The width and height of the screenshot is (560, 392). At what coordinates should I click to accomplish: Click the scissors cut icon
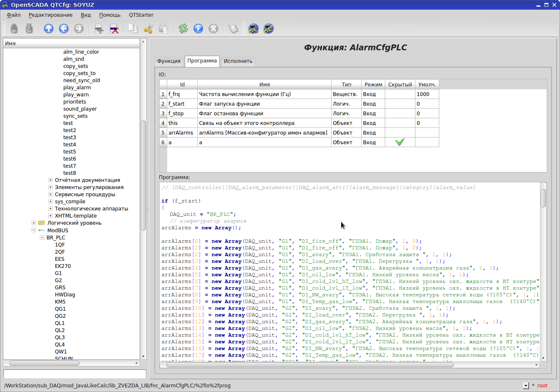(148, 29)
